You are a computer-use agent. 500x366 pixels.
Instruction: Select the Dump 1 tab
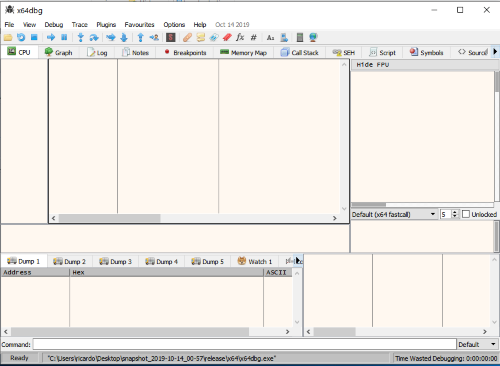23,261
